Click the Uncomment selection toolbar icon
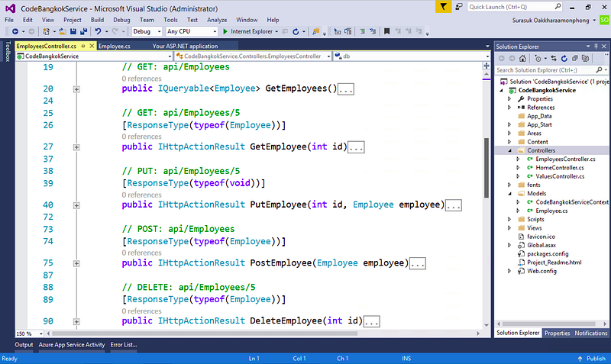 pyautogui.click(x=373, y=31)
